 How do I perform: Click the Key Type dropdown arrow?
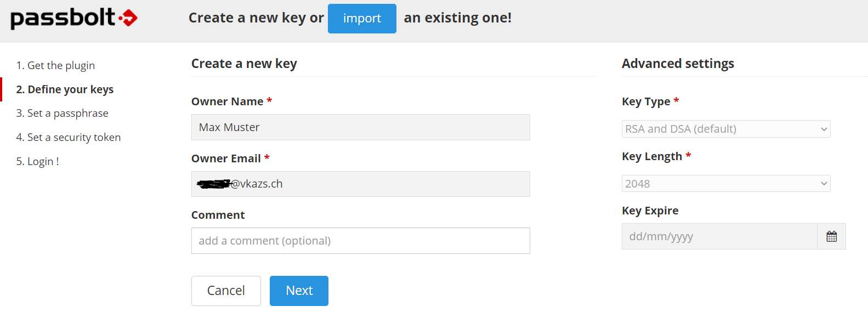[x=824, y=129]
